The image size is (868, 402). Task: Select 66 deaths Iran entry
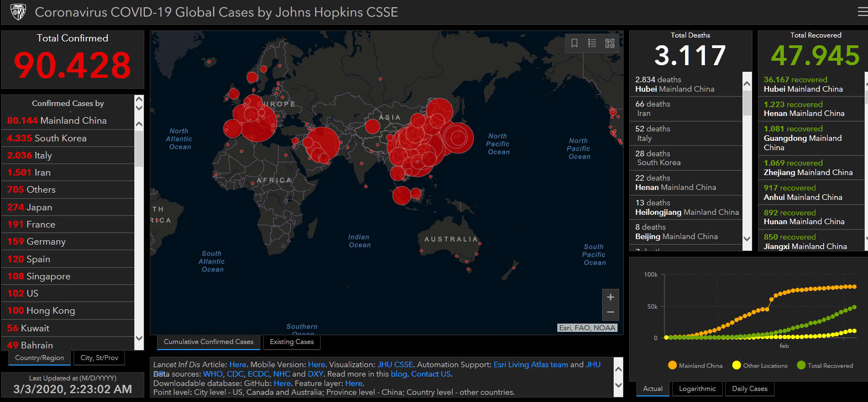[x=686, y=109]
